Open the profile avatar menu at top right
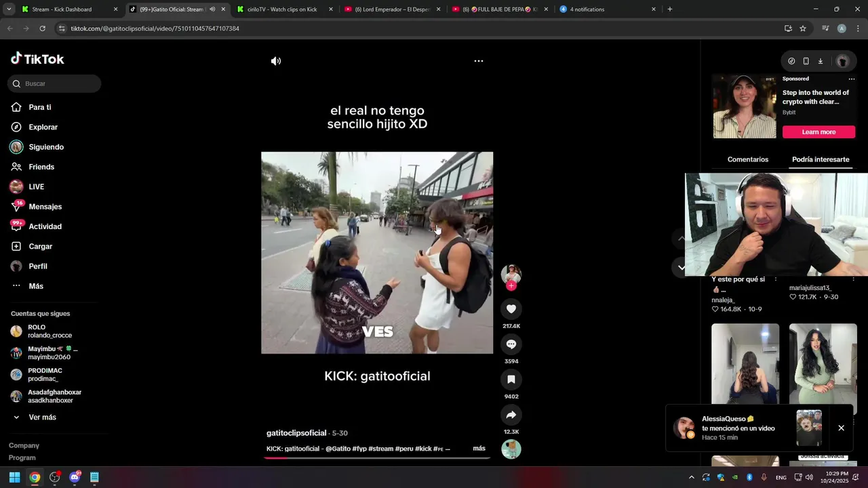Image resolution: width=868 pixels, height=488 pixels. 842,61
